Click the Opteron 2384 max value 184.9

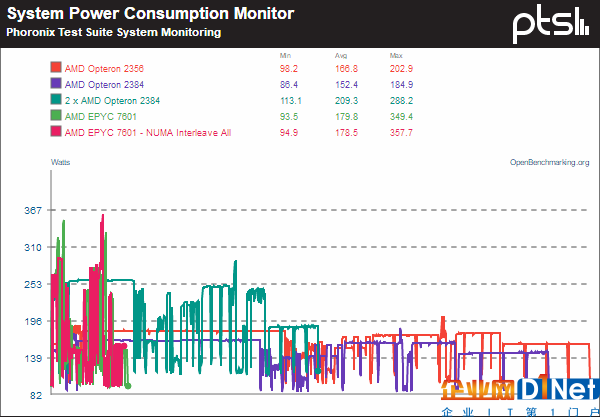tap(401, 85)
